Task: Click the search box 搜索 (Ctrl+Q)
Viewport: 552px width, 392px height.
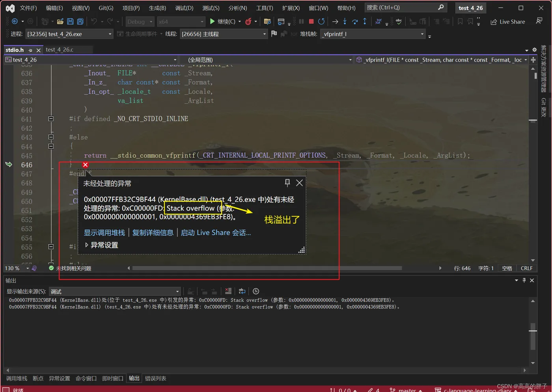Action: (405, 7)
